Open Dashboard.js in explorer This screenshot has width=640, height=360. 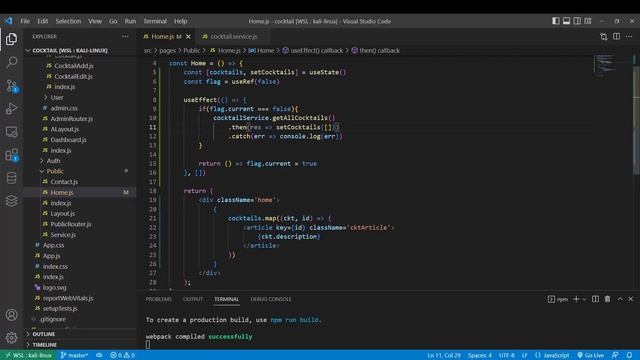pyautogui.click(x=68, y=140)
